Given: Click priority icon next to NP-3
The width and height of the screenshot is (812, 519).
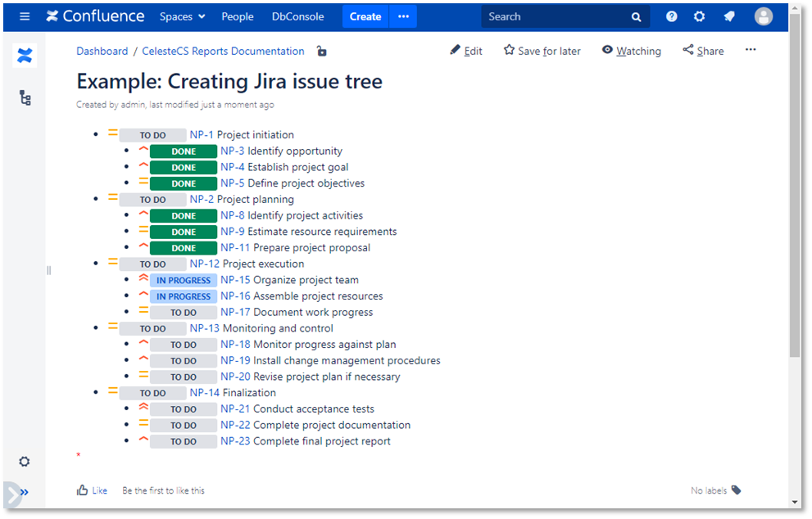Looking at the screenshot, I should pos(143,150).
